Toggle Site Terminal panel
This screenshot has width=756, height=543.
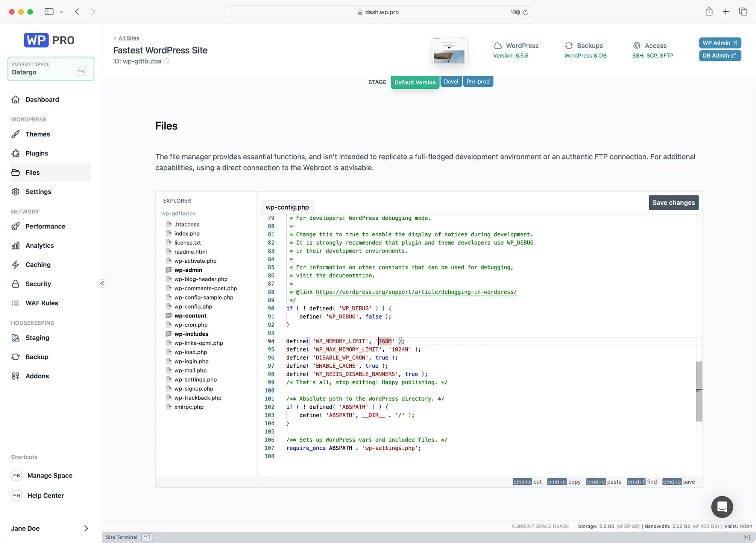tap(129, 537)
